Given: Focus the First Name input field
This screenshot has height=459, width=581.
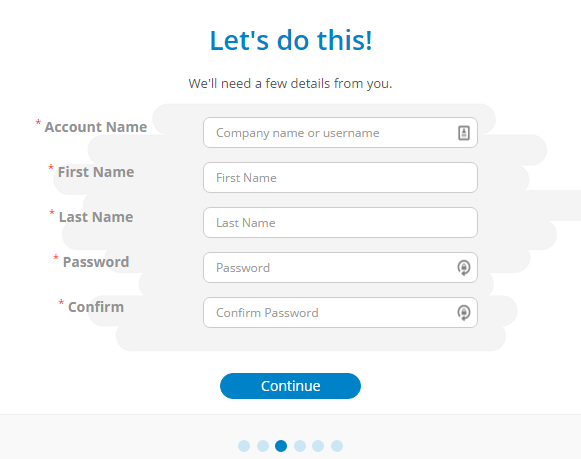Looking at the screenshot, I should coord(340,177).
